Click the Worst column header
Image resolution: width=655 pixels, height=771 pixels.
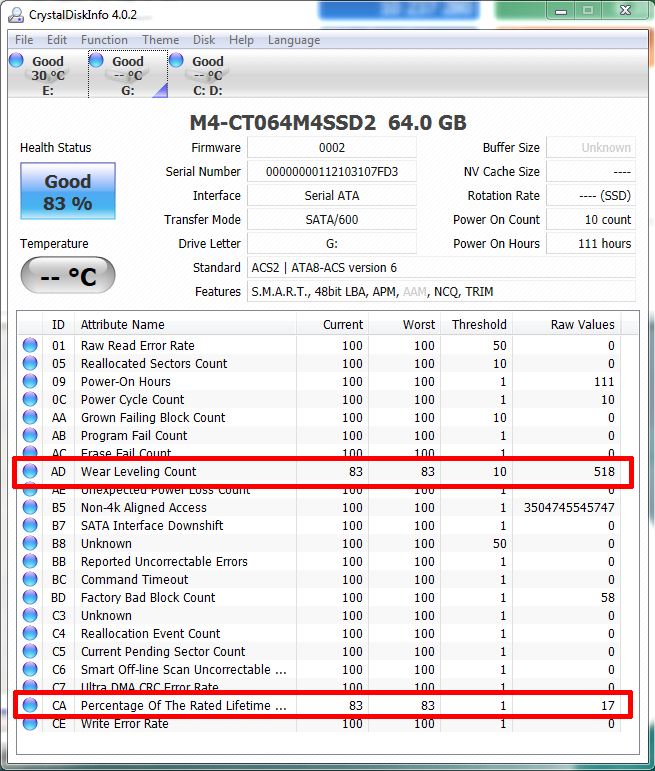(404, 325)
